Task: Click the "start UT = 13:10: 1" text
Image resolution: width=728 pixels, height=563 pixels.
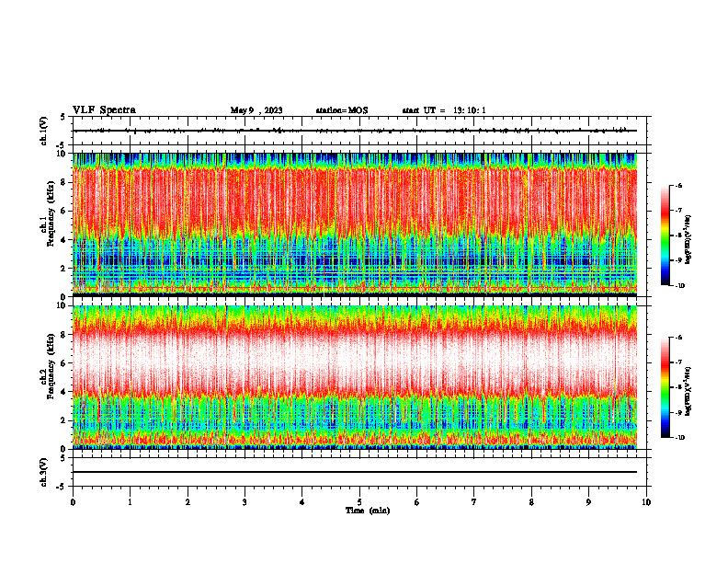Action: point(444,110)
